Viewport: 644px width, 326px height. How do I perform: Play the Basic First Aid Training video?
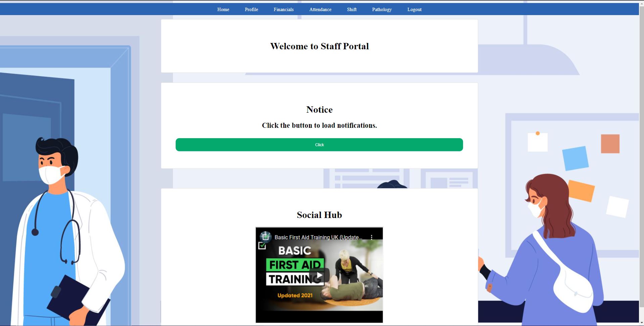319,275
